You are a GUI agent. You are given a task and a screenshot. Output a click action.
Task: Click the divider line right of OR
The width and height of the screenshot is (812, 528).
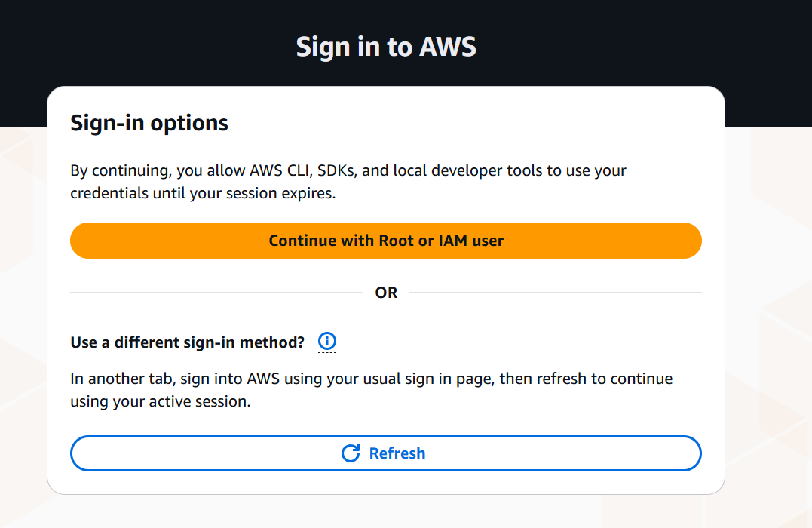click(555, 293)
